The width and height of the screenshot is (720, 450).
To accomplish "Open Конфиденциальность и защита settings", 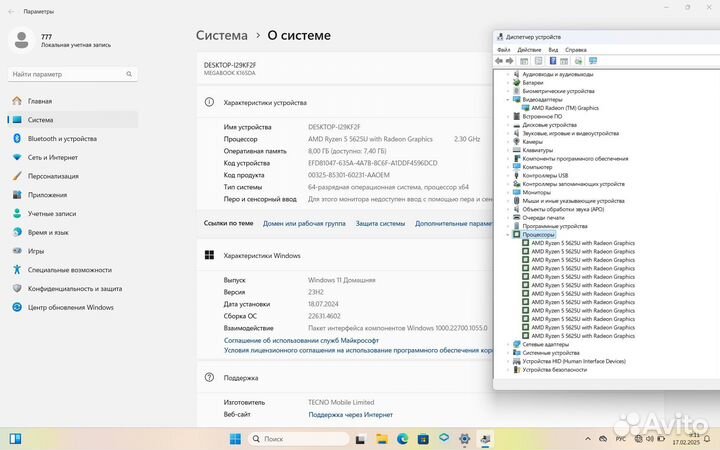I will pyautogui.click(x=73, y=289).
